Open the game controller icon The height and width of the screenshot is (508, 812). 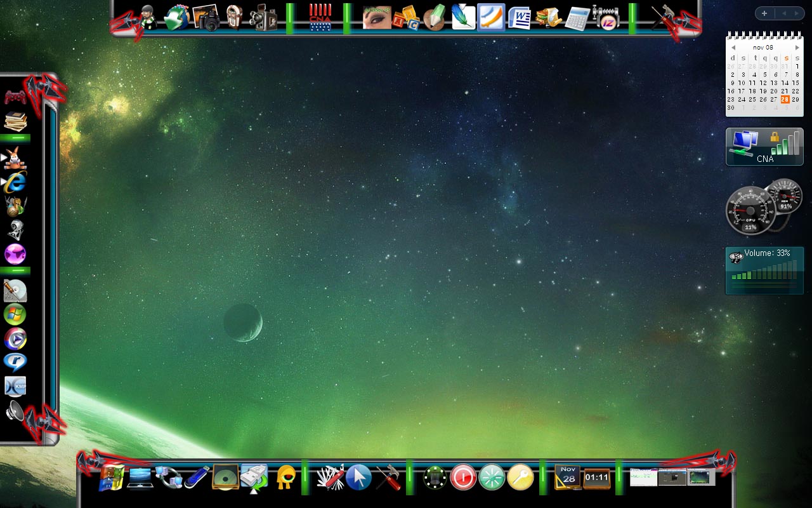(x=15, y=97)
